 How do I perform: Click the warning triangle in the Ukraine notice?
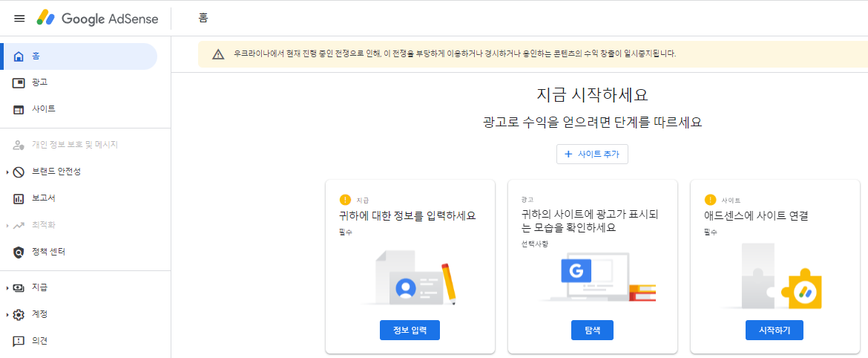click(x=218, y=54)
